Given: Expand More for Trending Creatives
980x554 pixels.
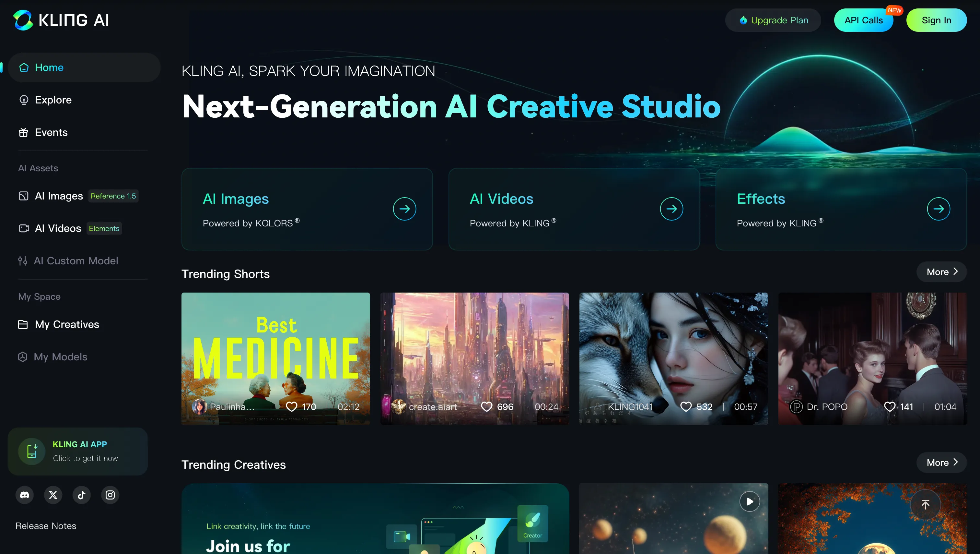Looking at the screenshot, I should click(x=941, y=463).
